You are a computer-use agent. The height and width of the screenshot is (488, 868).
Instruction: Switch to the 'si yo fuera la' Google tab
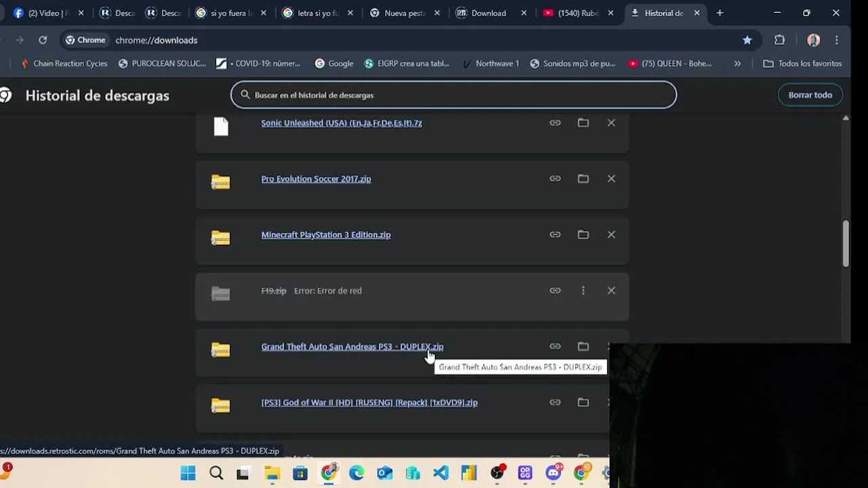(x=231, y=13)
